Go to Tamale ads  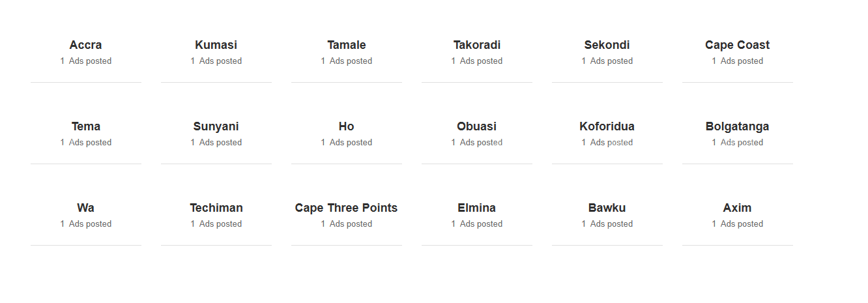[346, 45]
